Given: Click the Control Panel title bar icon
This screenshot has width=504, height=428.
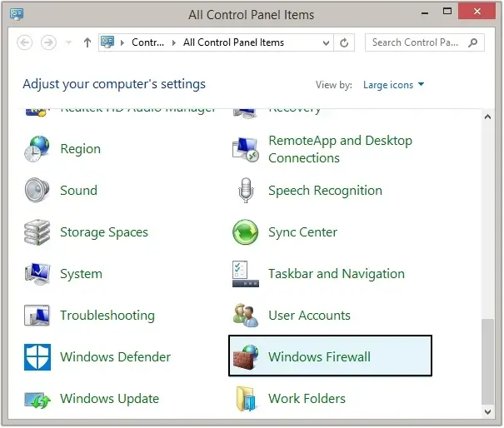Looking at the screenshot, I should point(17,14).
